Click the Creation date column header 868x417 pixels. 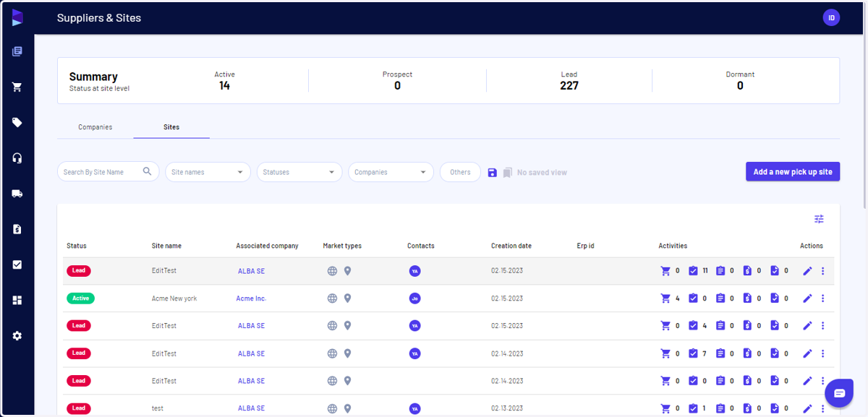click(x=511, y=246)
